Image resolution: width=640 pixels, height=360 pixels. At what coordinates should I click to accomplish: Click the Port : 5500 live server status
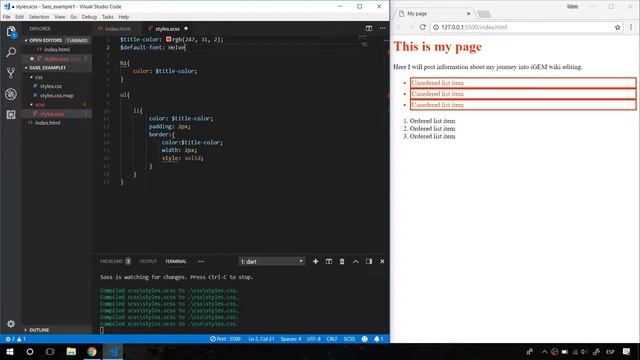coord(225,339)
